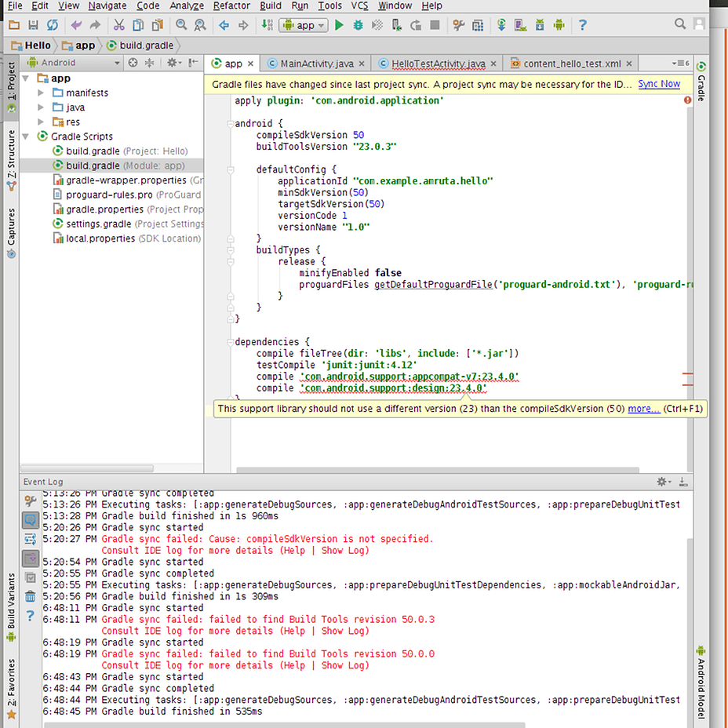Collapse the app module tree node
This screenshot has width=728, height=728.
click(x=26, y=78)
